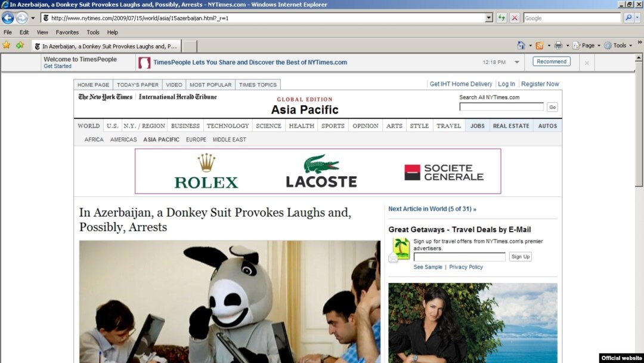
Task: Select the Donkey Suit article tab
Action: point(106,46)
